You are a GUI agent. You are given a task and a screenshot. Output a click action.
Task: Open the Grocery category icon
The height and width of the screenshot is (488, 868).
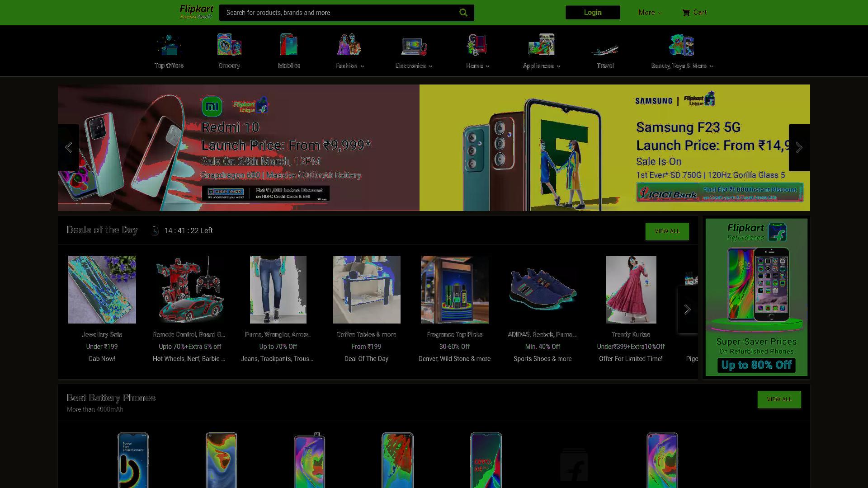point(229,45)
